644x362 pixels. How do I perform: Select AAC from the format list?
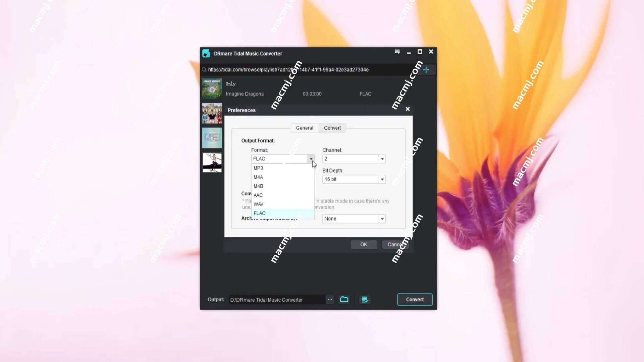(283, 195)
